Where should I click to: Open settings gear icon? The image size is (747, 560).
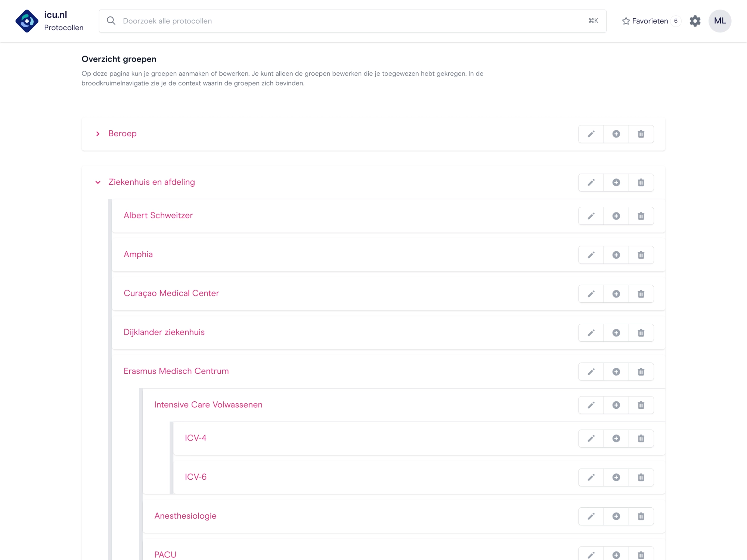tap(695, 21)
